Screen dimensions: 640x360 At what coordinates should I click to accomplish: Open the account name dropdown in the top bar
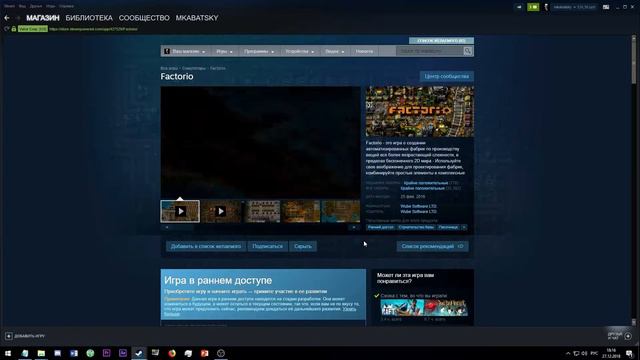coord(574,7)
